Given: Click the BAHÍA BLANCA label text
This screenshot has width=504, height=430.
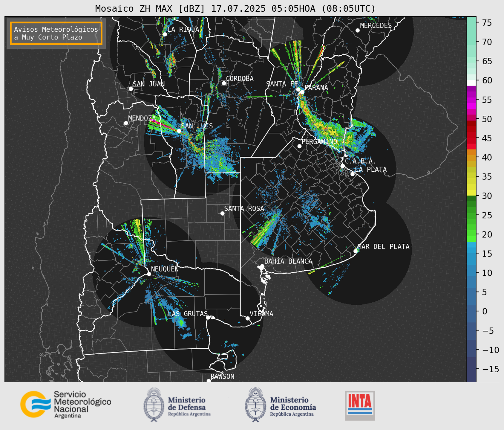Looking at the screenshot, I should (288, 261).
